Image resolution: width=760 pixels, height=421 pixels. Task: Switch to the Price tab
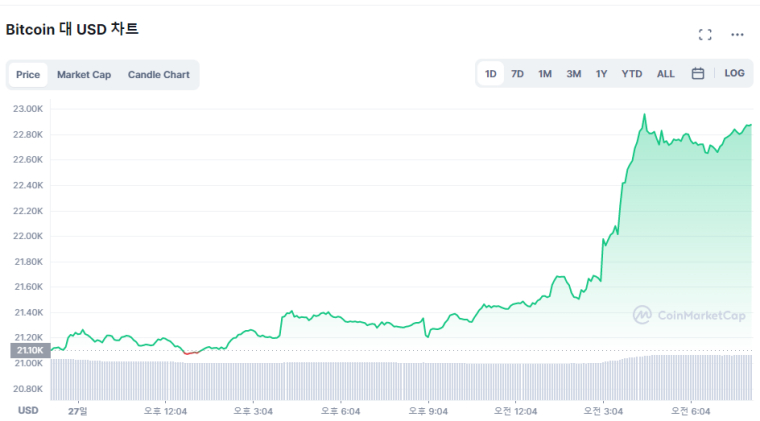tap(28, 75)
